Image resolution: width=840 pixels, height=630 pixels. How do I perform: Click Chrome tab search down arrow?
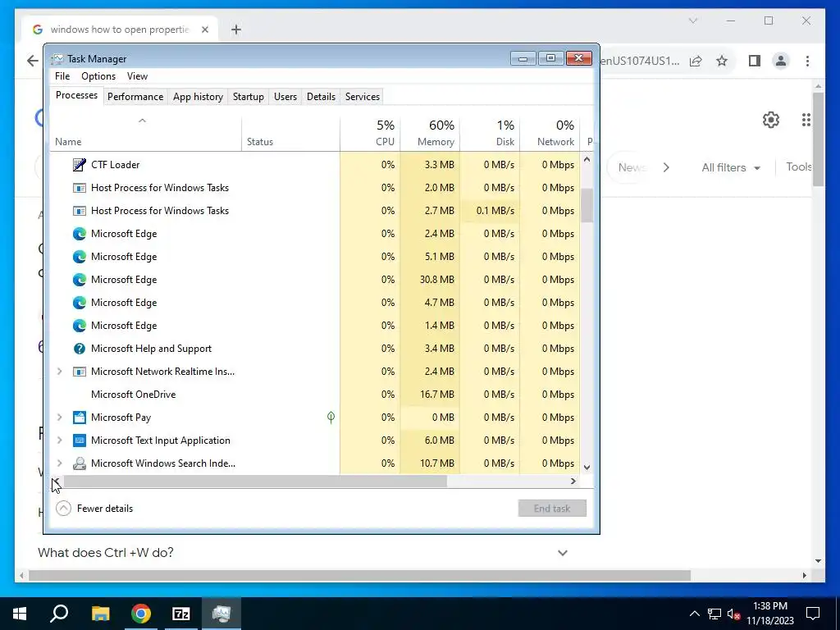[692, 21]
